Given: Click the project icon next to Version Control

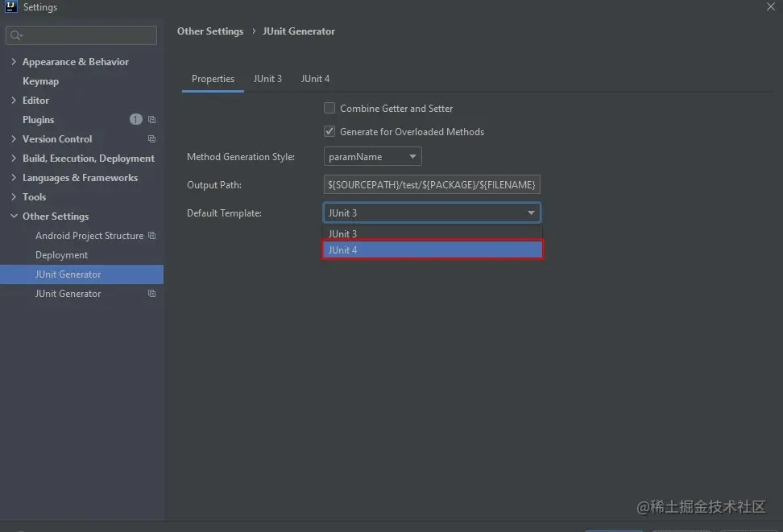Looking at the screenshot, I should click(x=151, y=139).
